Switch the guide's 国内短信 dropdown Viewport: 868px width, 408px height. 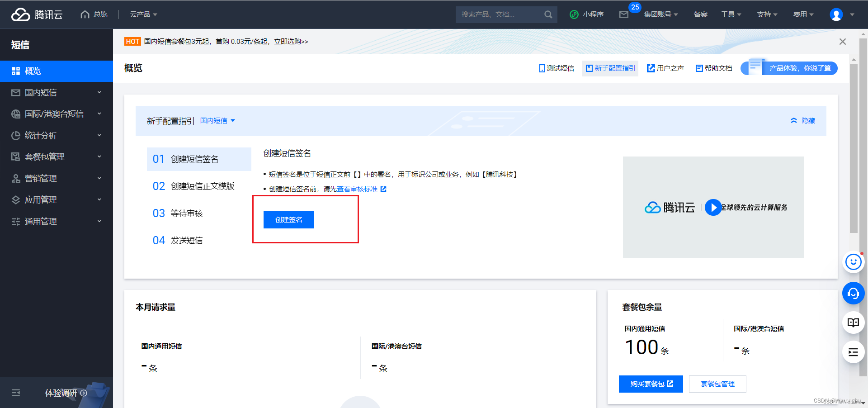(x=218, y=121)
